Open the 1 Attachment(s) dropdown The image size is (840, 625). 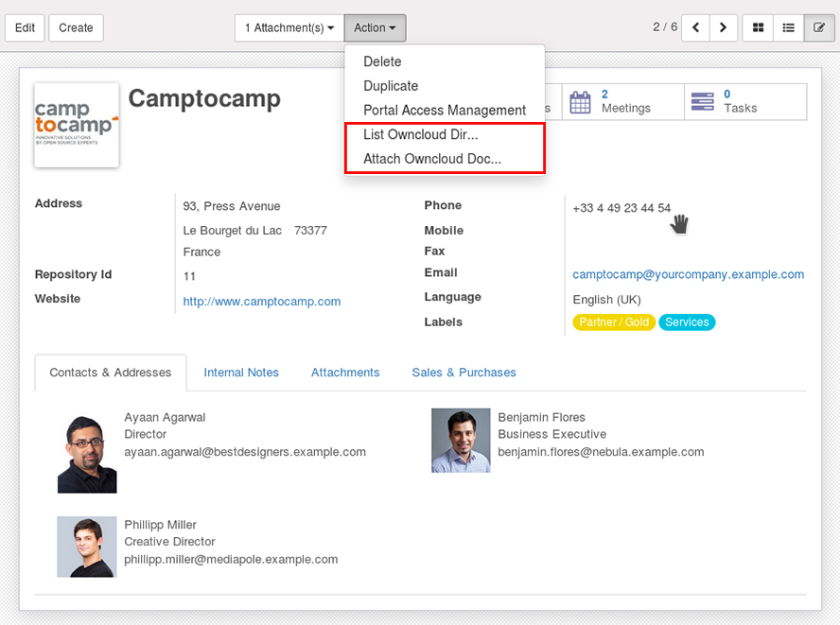289,27
